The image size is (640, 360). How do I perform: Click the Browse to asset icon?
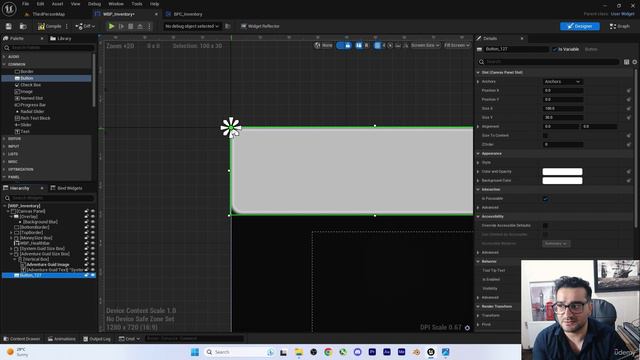point(23,26)
